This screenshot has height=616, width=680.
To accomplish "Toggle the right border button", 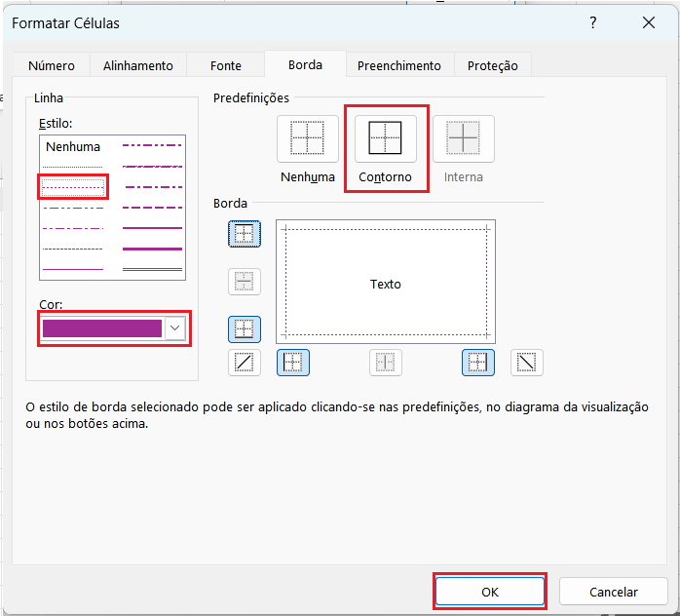I will (x=477, y=363).
